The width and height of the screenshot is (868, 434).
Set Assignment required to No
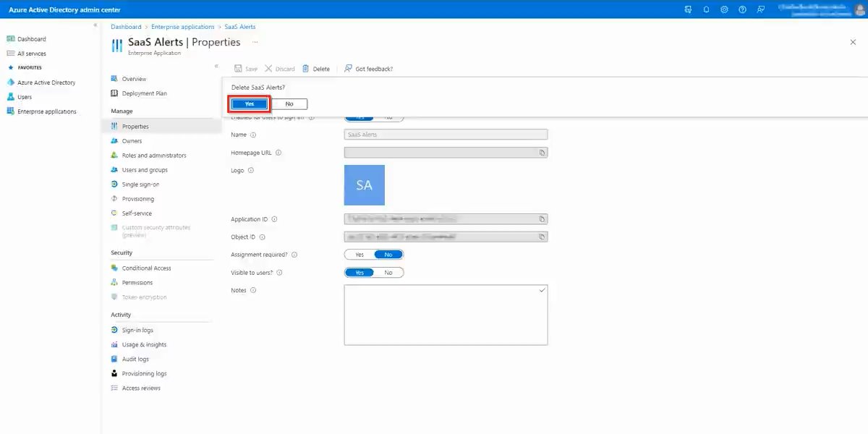[x=388, y=255]
